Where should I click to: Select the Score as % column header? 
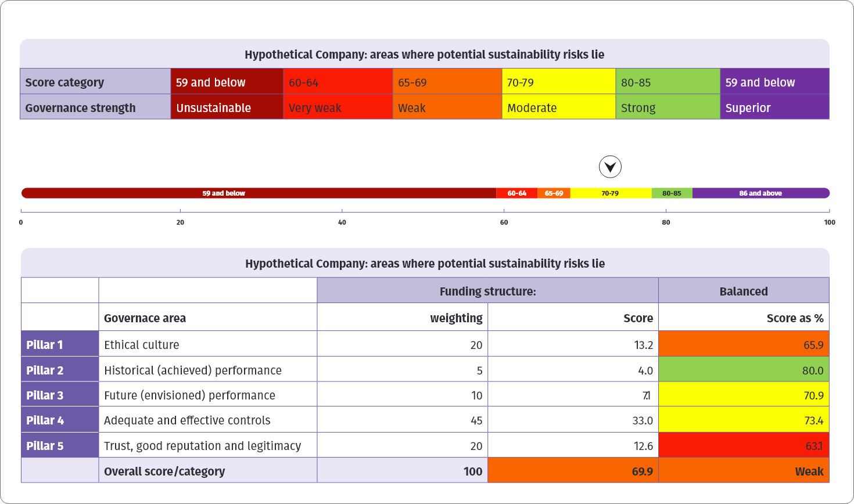(744, 318)
